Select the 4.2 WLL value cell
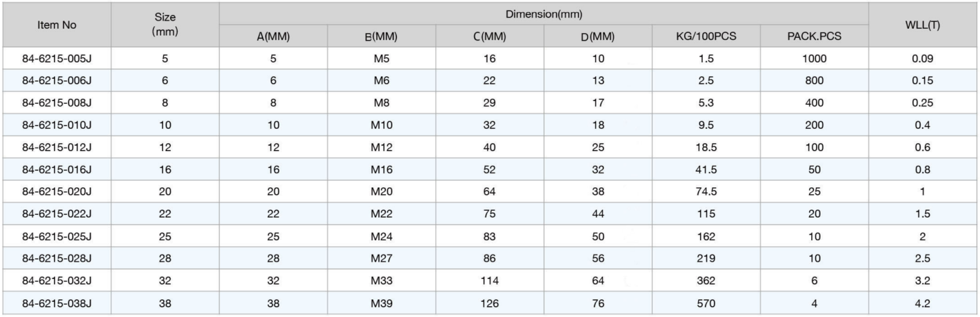Screen dimensions: 980x317 tap(922, 303)
